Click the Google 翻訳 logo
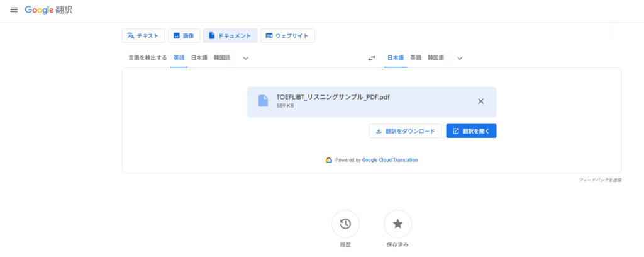 [48, 11]
